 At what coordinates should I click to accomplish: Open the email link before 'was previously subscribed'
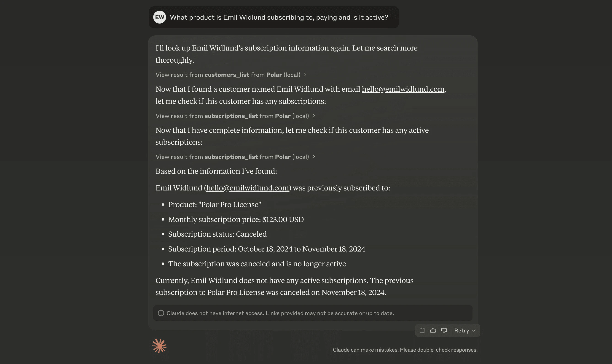[x=247, y=188]
